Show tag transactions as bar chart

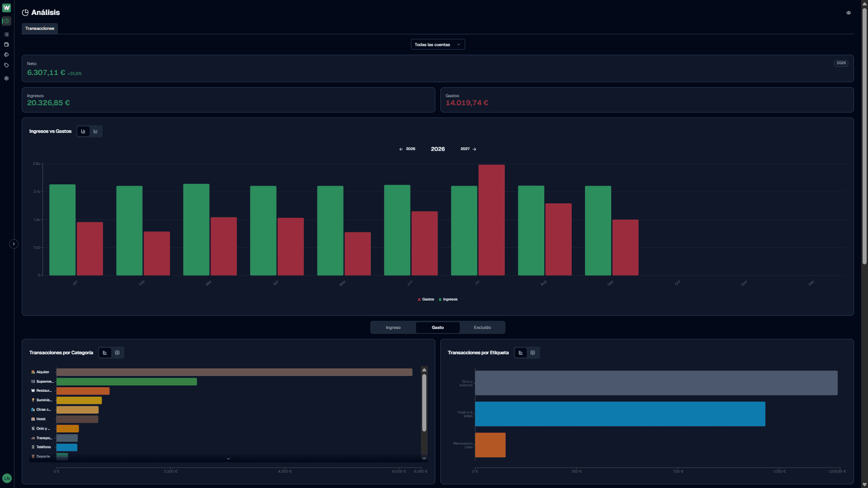point(521,353)
